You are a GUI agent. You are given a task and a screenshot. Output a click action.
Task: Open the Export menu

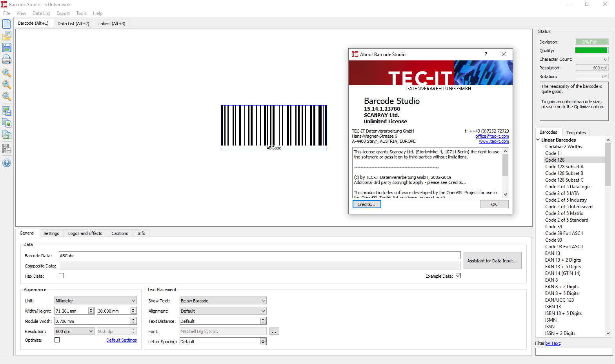click(63, 13)
